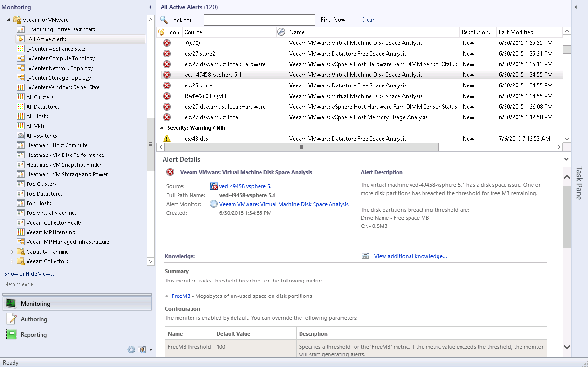This screenshot has width=588, height=367.
Task: Open the New View submenu
Action: click(19, 285)
